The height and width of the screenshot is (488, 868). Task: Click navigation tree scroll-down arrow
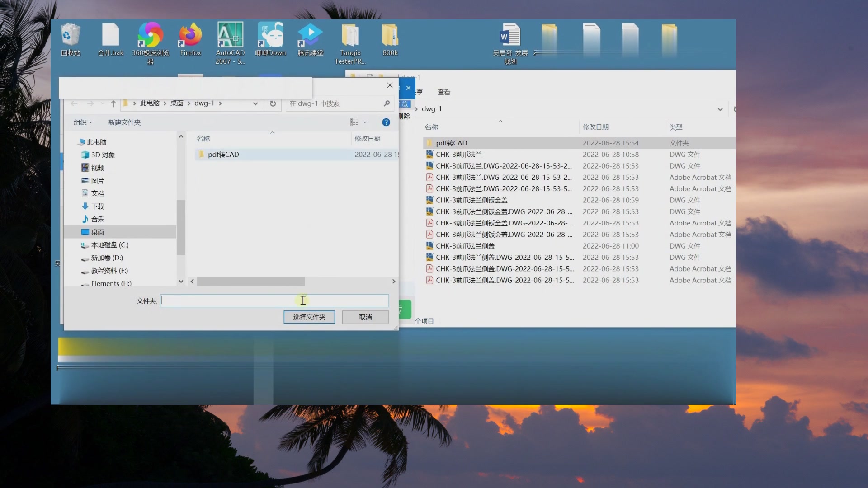(181, 281)
